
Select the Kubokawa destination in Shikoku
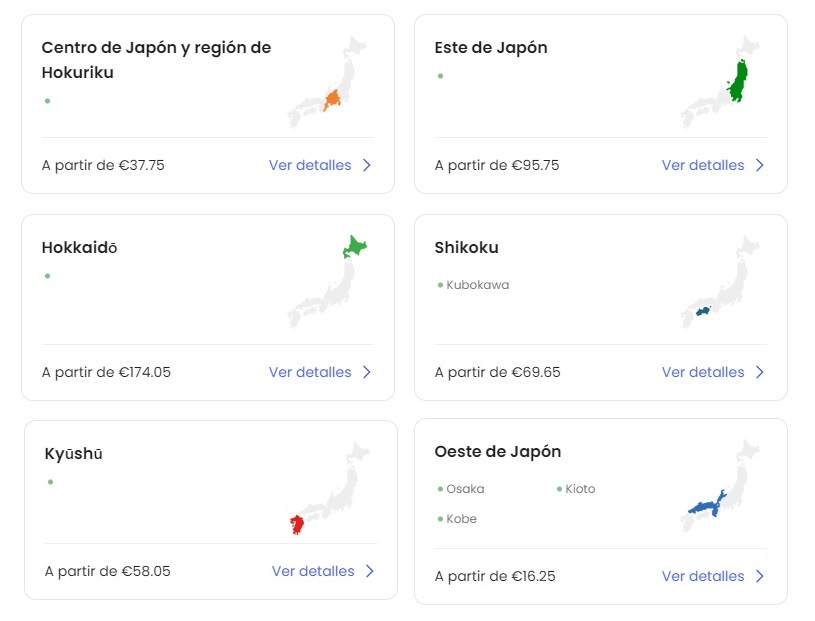pos(477,285)
